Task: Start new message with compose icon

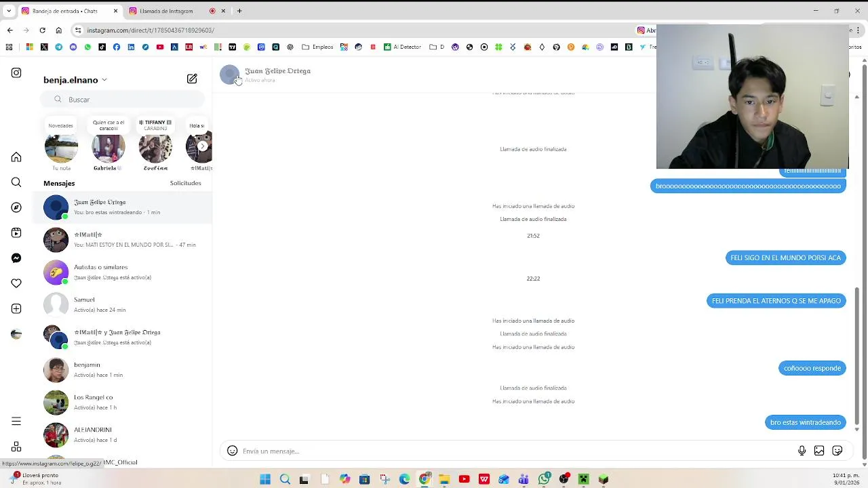Action: point(192,79)
